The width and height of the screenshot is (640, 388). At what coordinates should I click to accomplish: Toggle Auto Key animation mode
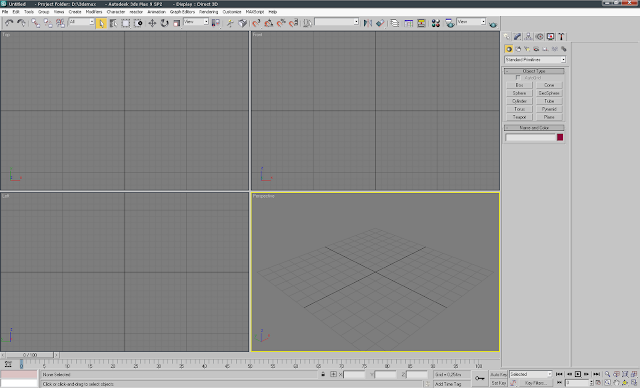click(498, 375)
